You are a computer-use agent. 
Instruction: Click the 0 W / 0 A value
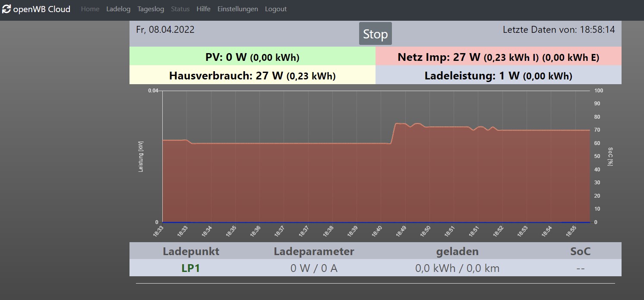click(x=314, y=268)
